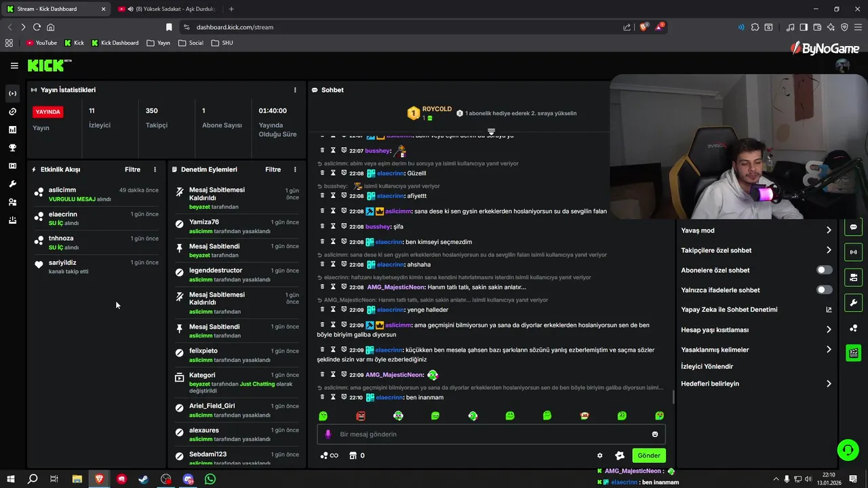Delete the "yenge halleder" message with trash icon

(x=323, y=310)
